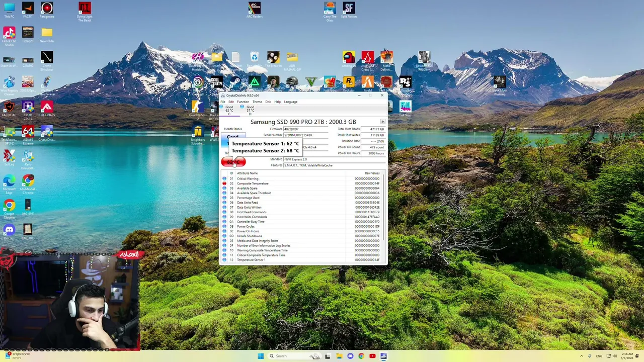Open the CPUID CPU-Z shortcut
The image size is (644, 362).
coord(28,110)
